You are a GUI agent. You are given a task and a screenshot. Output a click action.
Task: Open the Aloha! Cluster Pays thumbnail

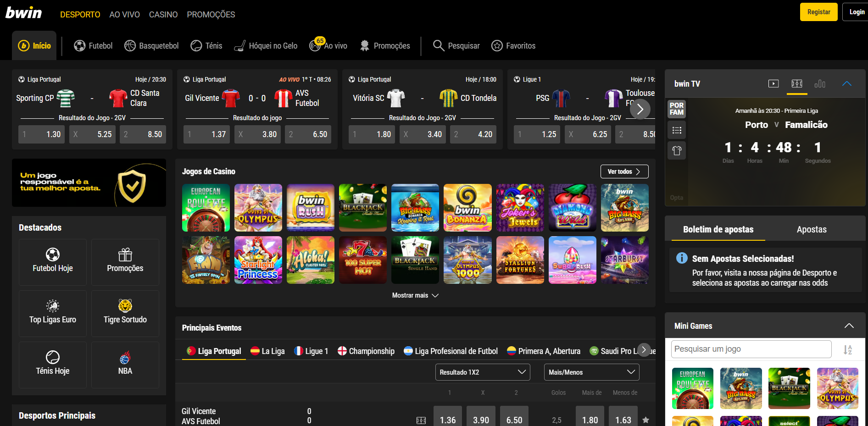[311, 260]
